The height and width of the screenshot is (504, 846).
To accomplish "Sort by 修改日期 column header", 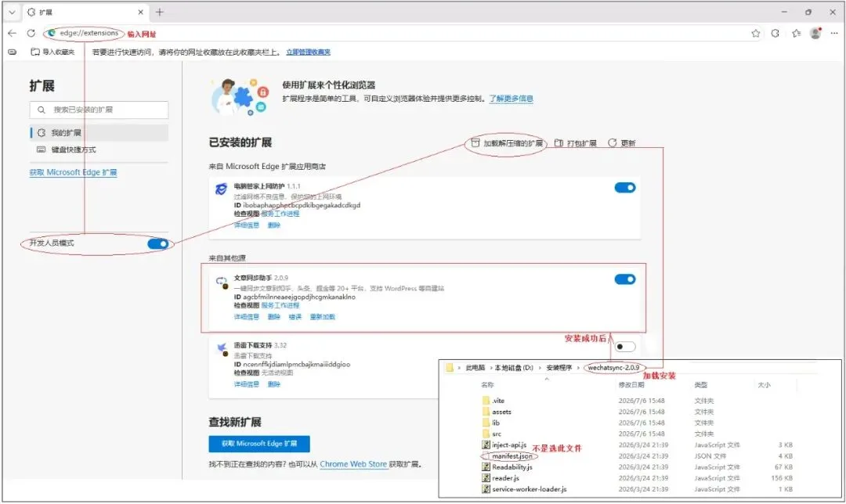I will pyautogui.click(x=631, y=385).
